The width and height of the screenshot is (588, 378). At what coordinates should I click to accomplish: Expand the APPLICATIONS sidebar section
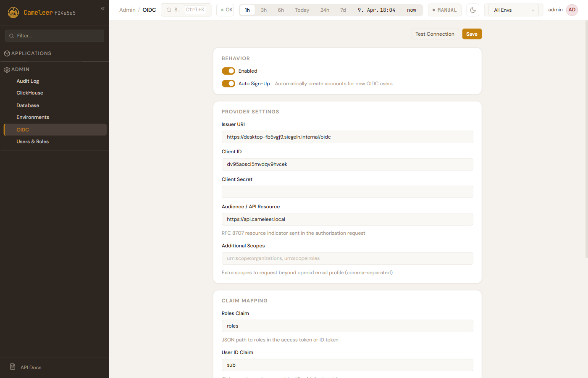tap(31, 53)
